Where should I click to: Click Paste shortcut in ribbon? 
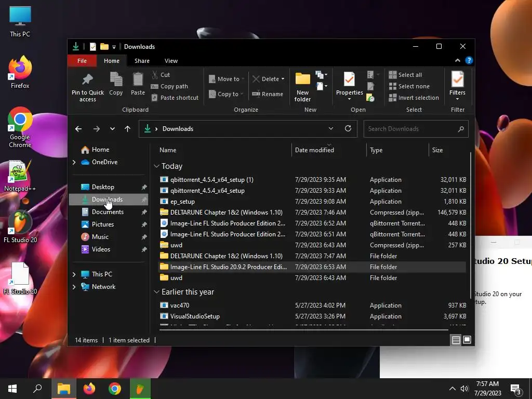[x=175, y=98]
